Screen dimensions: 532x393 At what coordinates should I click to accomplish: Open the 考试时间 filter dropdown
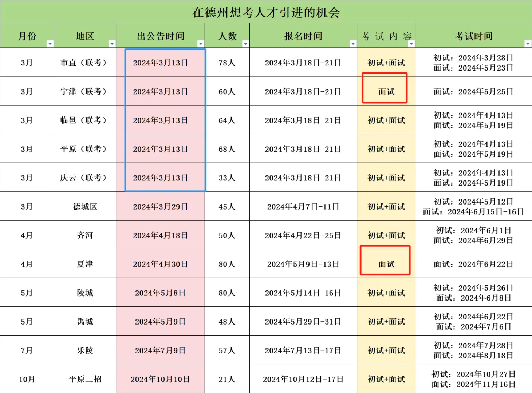point(527,43)
